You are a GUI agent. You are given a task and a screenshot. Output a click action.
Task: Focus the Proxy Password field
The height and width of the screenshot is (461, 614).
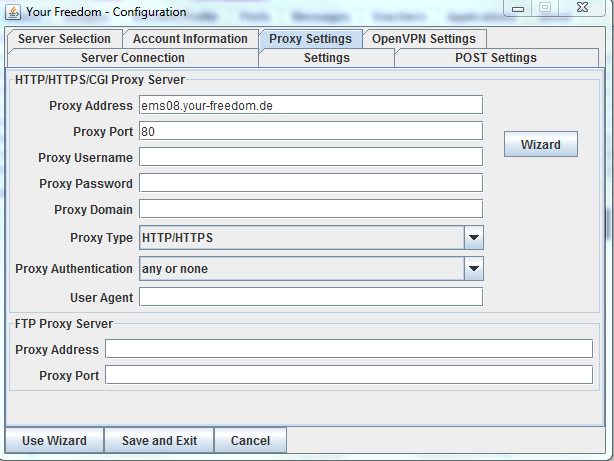click(311, 183)
